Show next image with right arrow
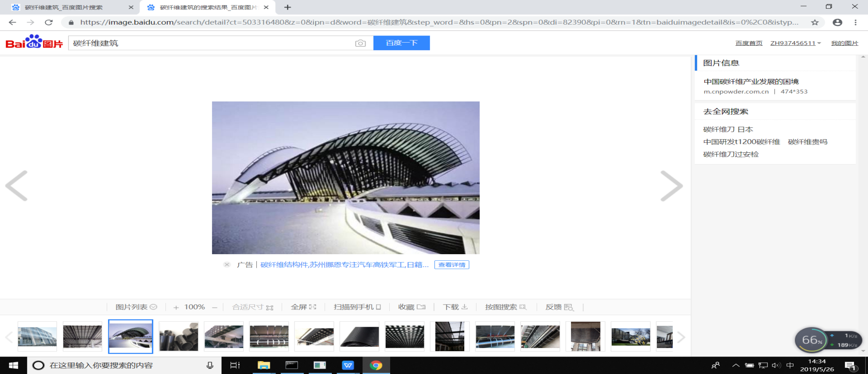 671,186
